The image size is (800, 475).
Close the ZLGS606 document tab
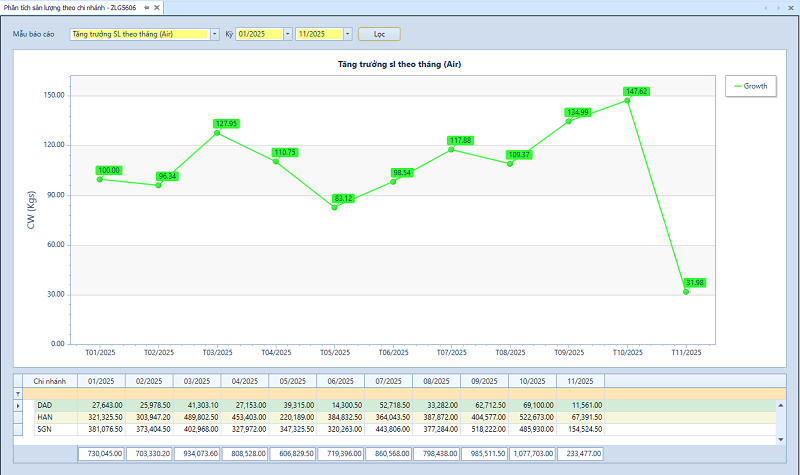(x=159, y=7)
